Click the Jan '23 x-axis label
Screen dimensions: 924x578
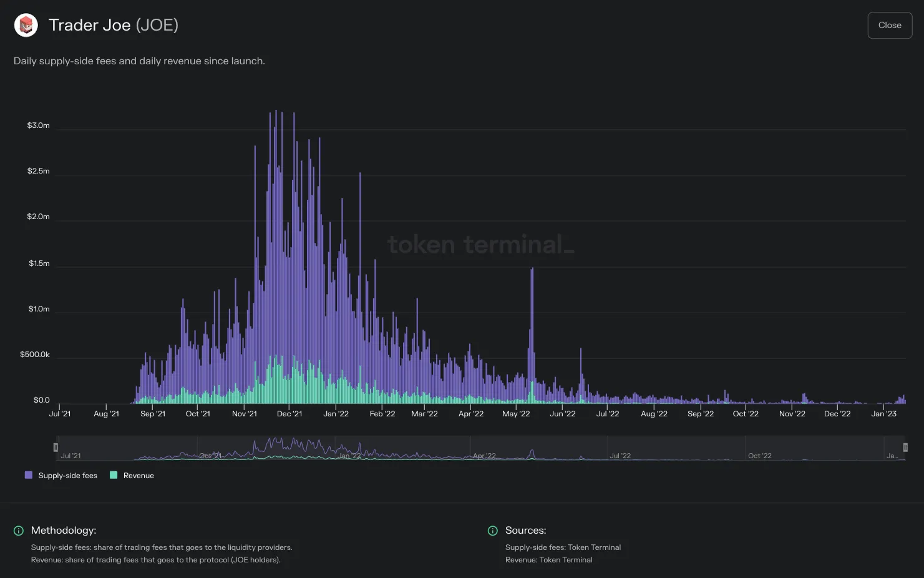pyautogui.click(x=883, y=414)
